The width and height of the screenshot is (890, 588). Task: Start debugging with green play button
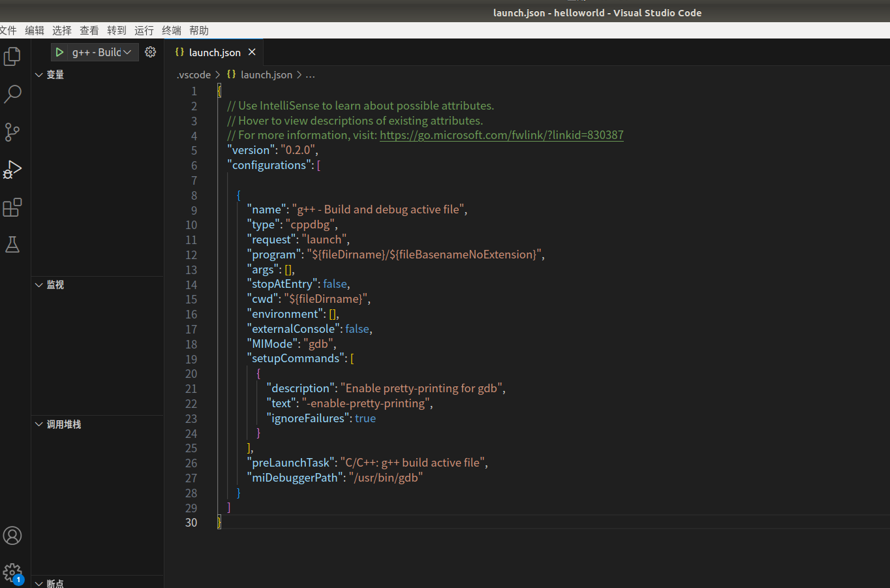(59, 52)
